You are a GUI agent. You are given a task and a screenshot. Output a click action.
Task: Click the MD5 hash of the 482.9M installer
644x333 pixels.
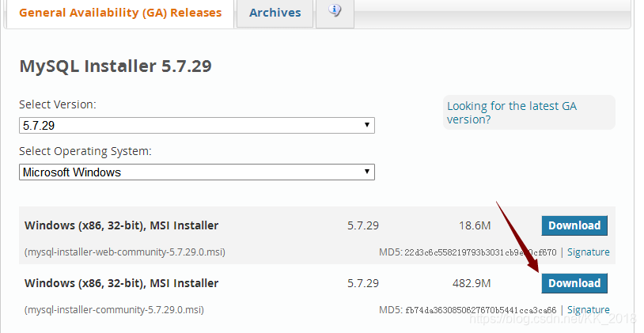click(480, 310)
